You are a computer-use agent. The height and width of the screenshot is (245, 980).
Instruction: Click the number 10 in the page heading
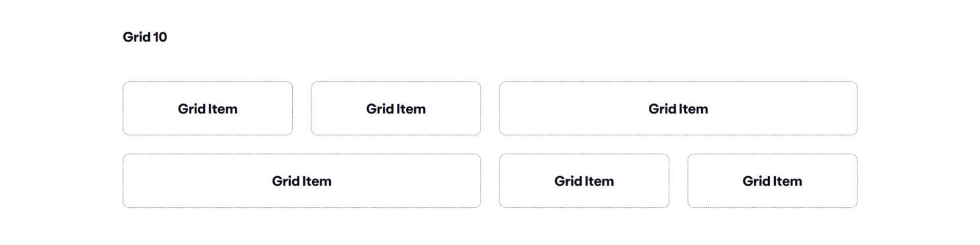[x=160, y=37]
